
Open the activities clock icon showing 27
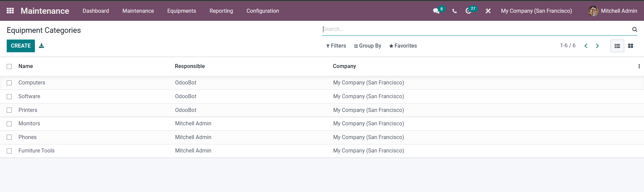(x=469, y=11)
